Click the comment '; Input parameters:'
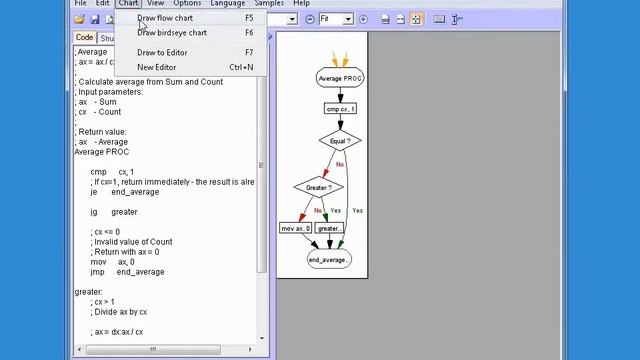The height and width of the screenshot is (360, 640). [x=109, y=92]
